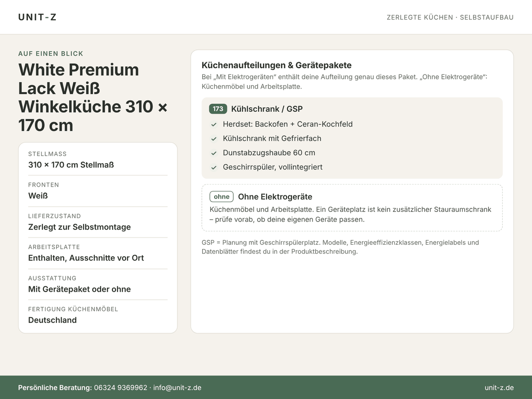This screenshot has width=532, height=399.
Task: Click the value 'Mit Gerätepaket oder ohne'
Action: pyautogui.click(x=80, y=289)
